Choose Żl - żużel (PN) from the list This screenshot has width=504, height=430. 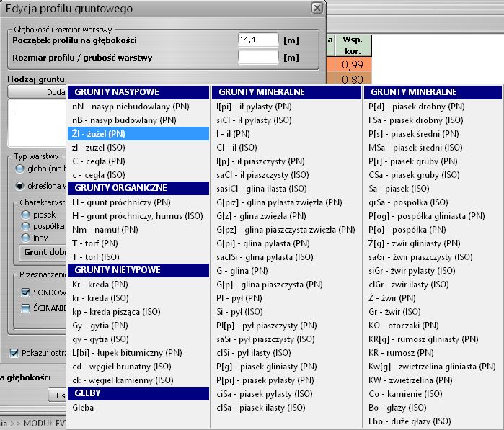click(x=99, y=133)
